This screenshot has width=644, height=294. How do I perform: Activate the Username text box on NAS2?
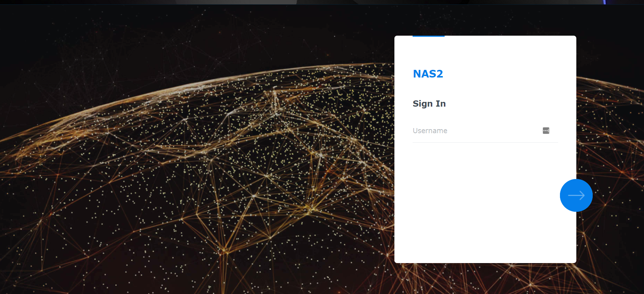click(x=485, y=131)
